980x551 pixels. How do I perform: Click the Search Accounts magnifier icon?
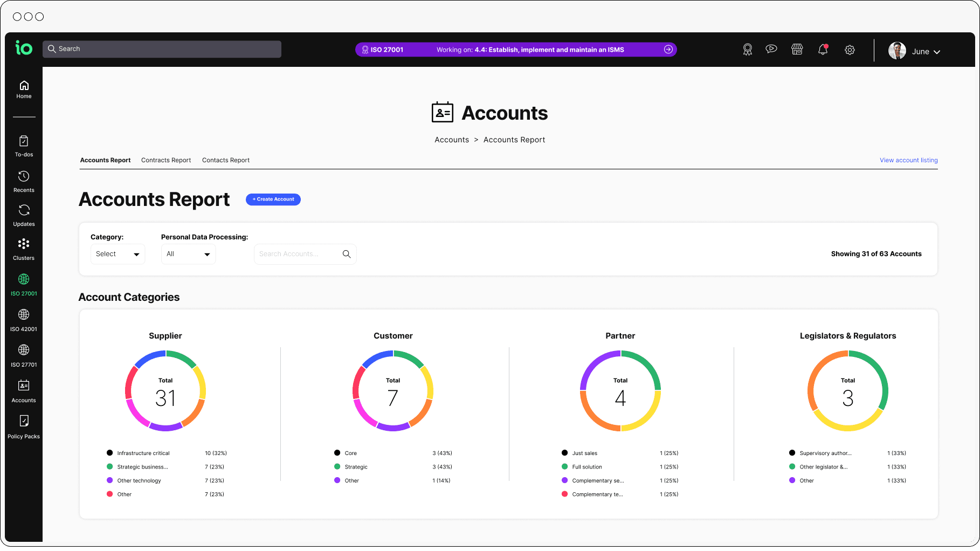pyautogui.click(x=347, y=254)
